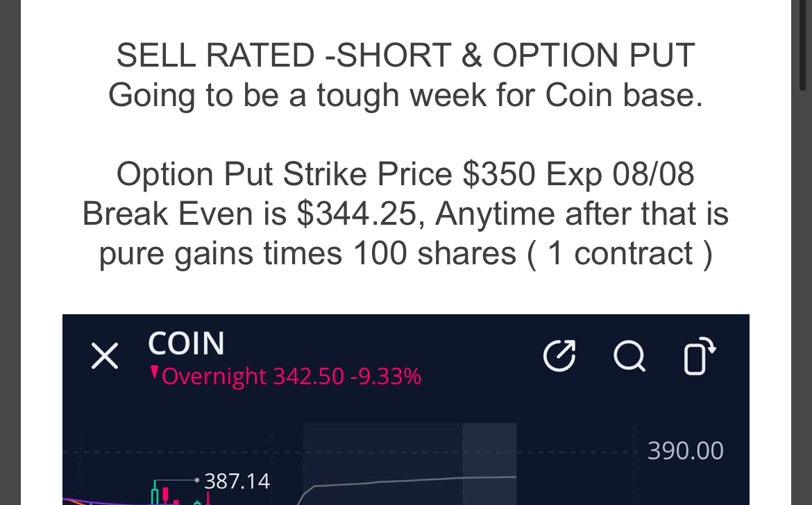This screenshot has height=505, width=812.
Task: Select the lighter shaded session band on chart
Action: (489, 463)
